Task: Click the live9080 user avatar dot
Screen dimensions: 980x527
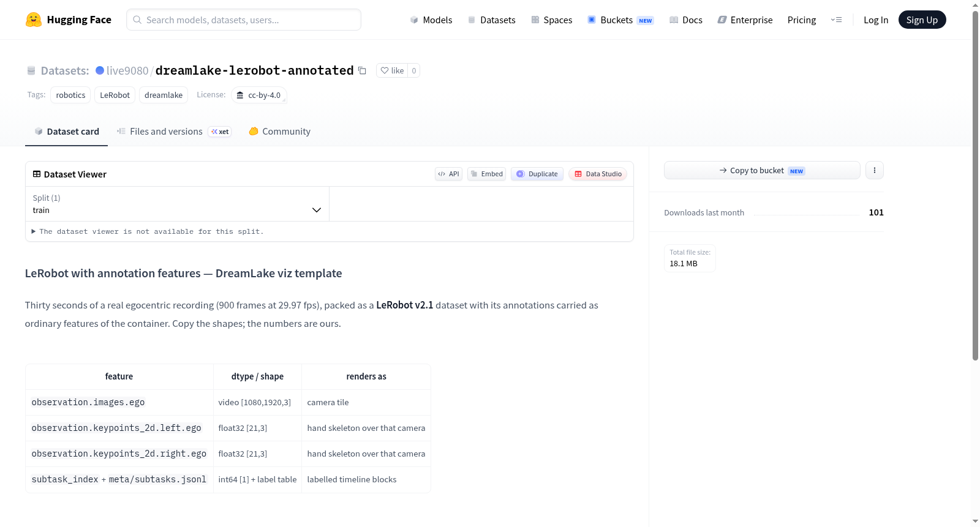Action: pos(100,70)
